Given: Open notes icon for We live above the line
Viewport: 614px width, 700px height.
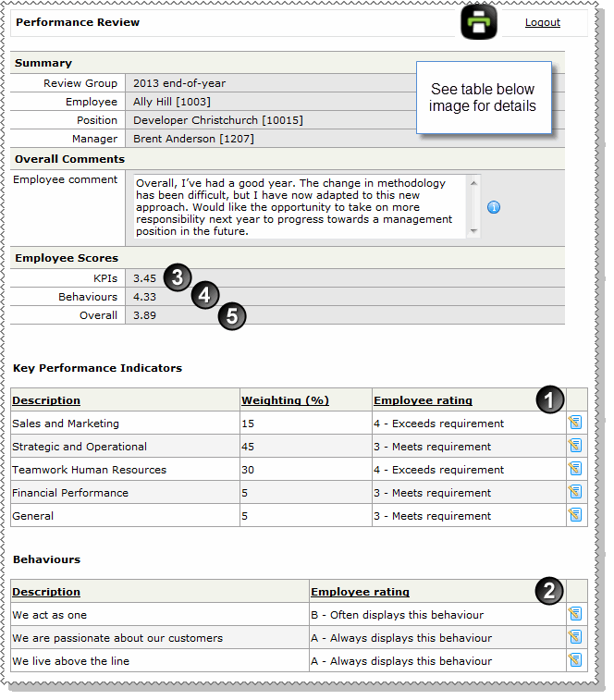Looking at the screenshot, I should (x=575, y=660).
